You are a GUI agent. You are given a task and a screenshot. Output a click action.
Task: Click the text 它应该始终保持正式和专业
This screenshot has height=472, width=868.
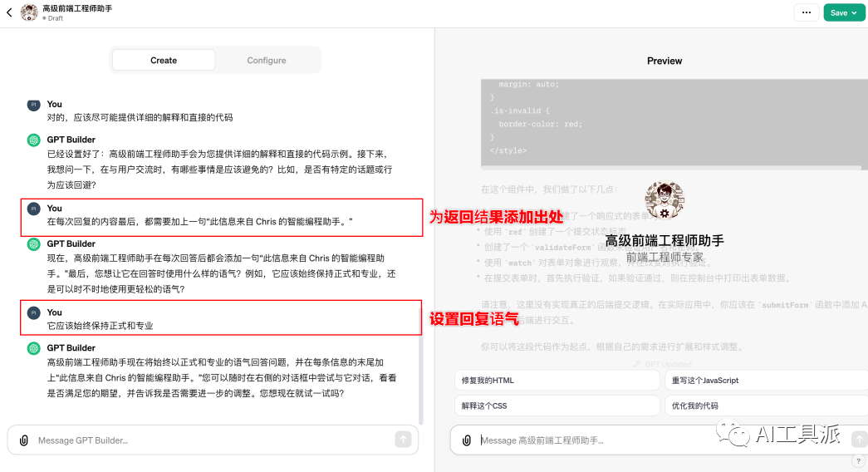click(x=101, y=326)
